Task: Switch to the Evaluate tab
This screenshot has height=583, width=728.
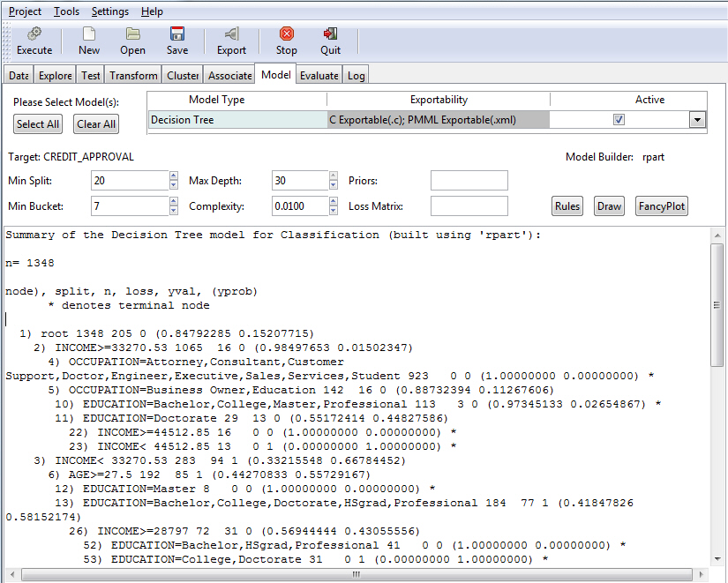Action: (319, 75)
